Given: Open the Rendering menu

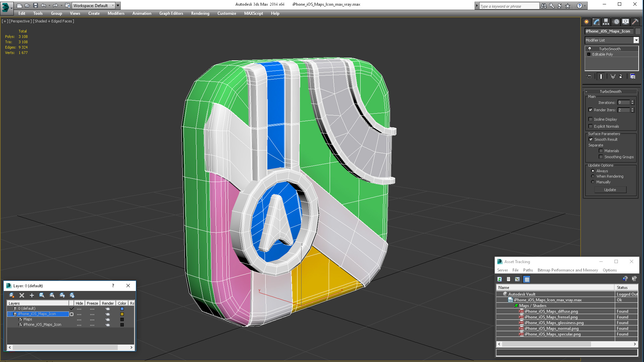Looking at the screenshot, I should (x=200, y=13).
